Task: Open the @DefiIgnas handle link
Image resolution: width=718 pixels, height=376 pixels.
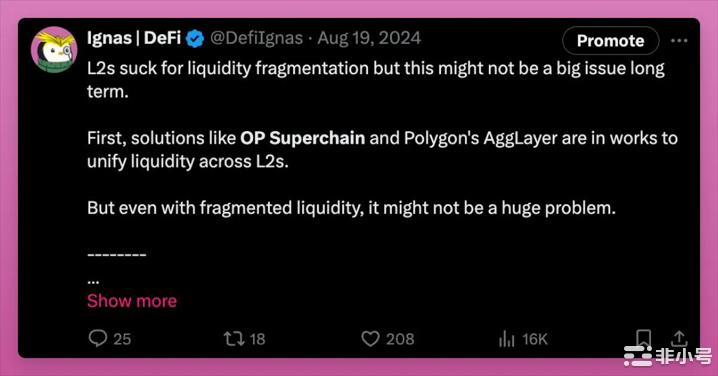Action: pos(256,38)
